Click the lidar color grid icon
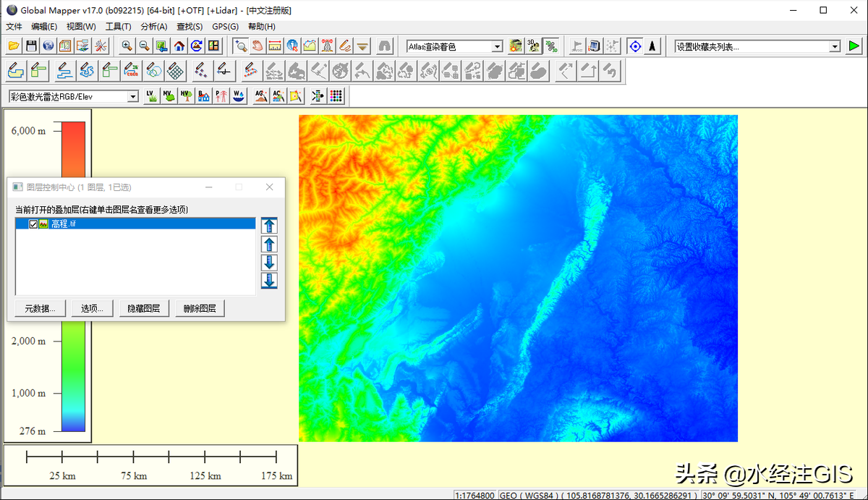The height and width of the screenshot is (500, 868). tap(336, 96)
